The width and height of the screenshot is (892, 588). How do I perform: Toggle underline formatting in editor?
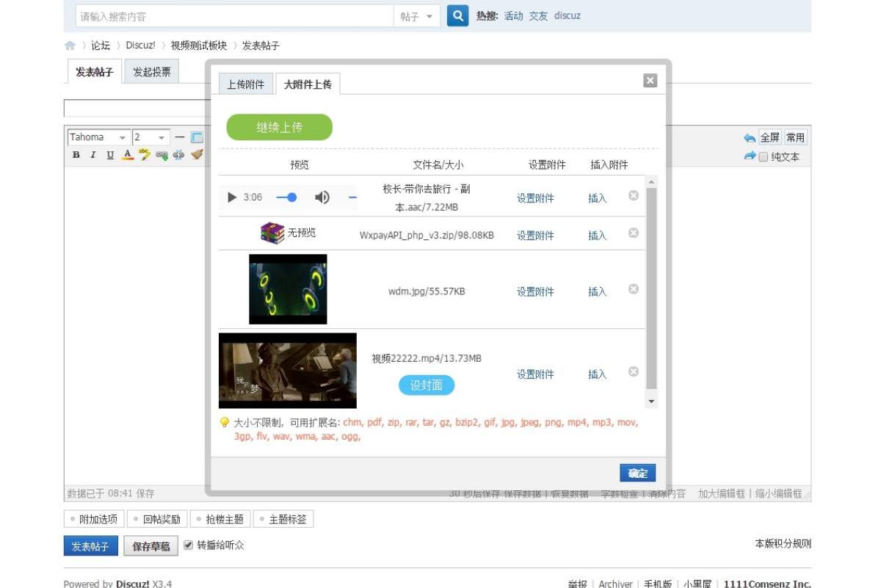click(110, 155)
